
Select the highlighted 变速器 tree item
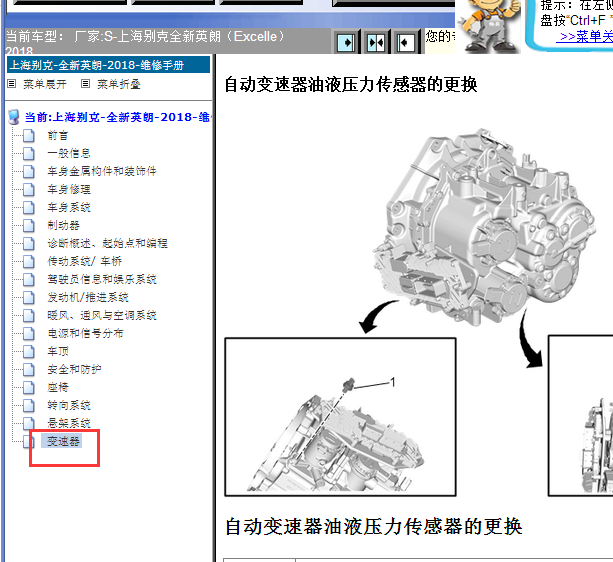(x=63, y=441)
